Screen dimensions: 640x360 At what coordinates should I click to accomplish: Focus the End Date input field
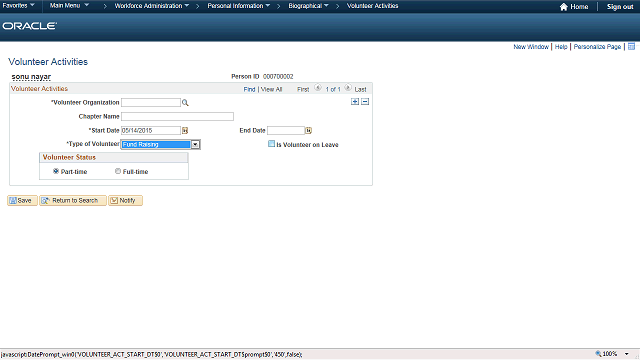pyautogui.click(x=286, y=131)
